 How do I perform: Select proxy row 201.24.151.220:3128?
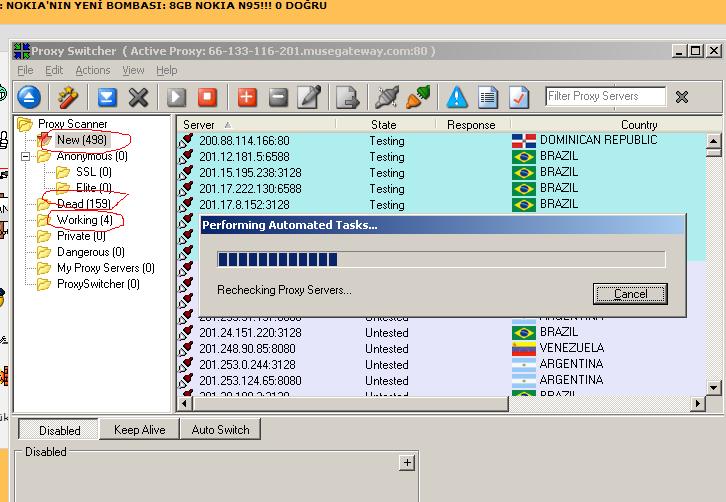(x=442, y=333)
